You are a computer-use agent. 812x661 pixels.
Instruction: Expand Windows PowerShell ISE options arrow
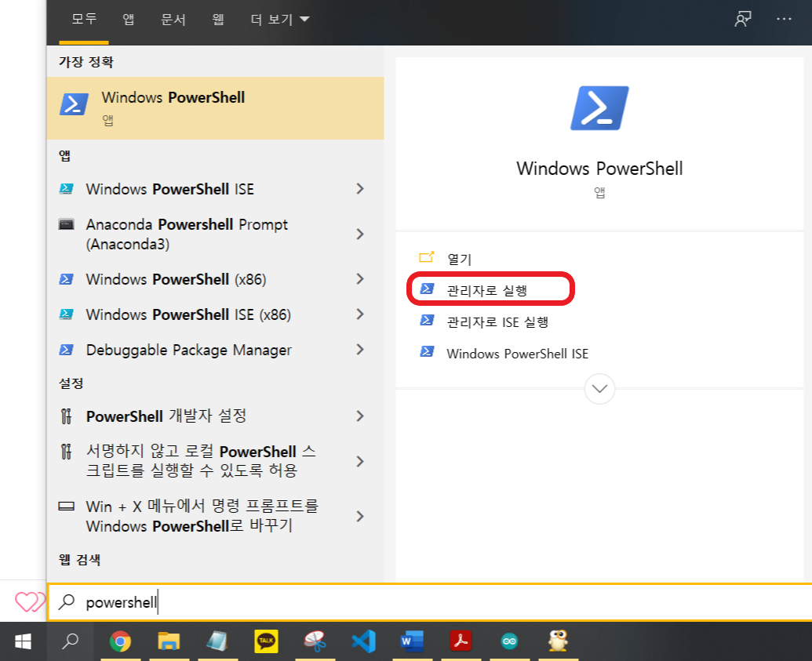pos(360,189)
